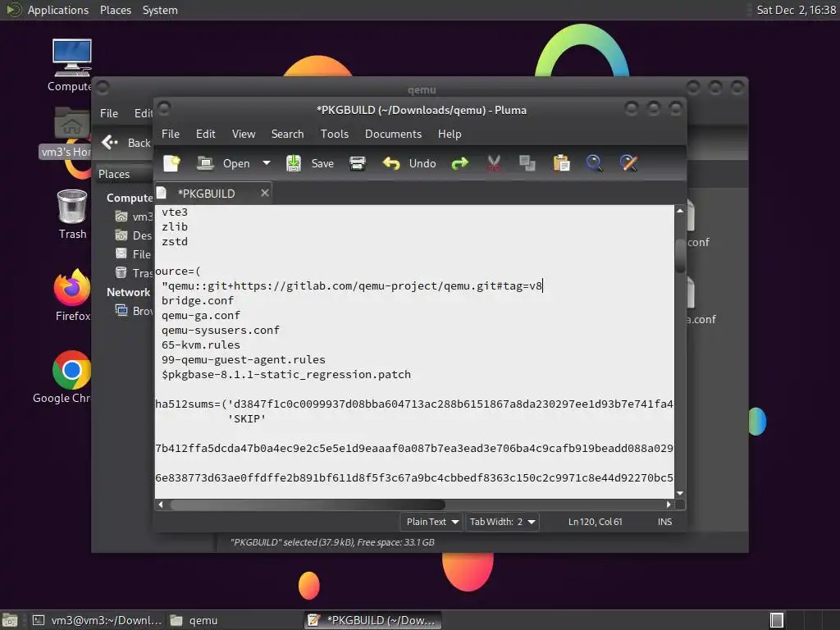Click the Google Chrome desktop icon
840x630 pixels.
(72, 370)
